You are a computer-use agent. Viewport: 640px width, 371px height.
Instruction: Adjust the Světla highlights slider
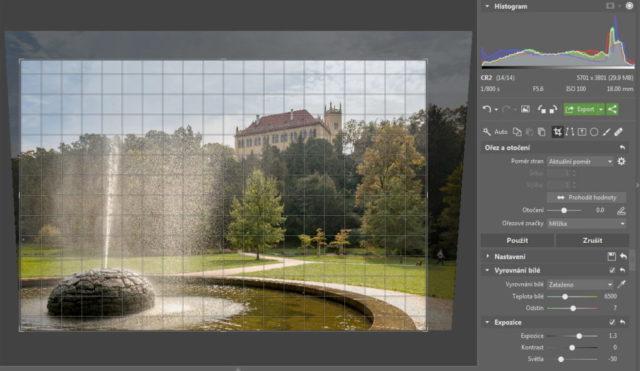(561, 359)
